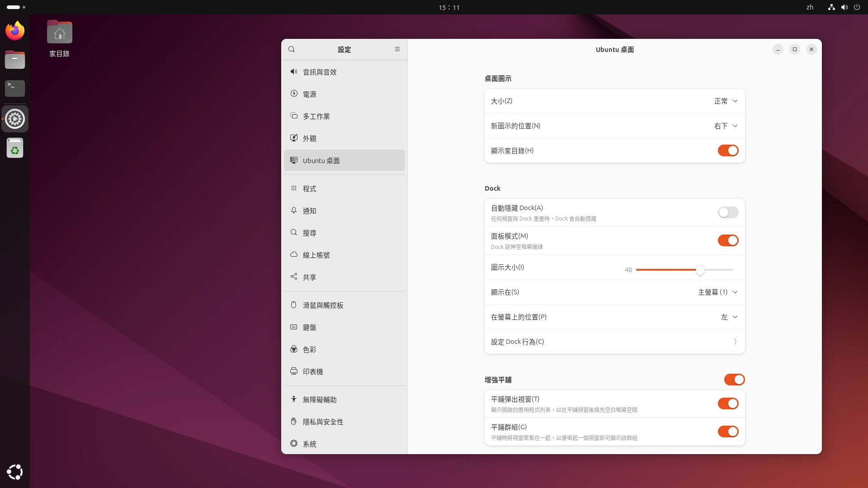Expand the 新圖示的位置 dropdown
The image size is (868, 488).
coord(725,126)
